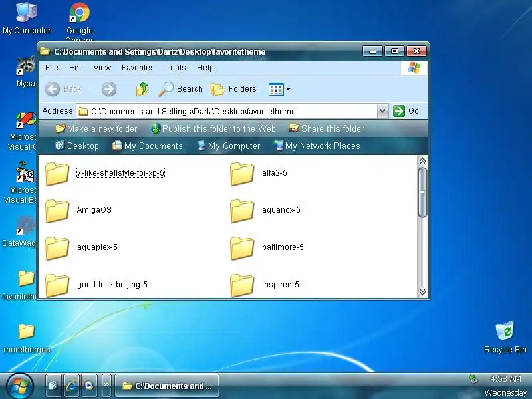
Task: Click the folder icon in the title bar
Action: (45, 51)
